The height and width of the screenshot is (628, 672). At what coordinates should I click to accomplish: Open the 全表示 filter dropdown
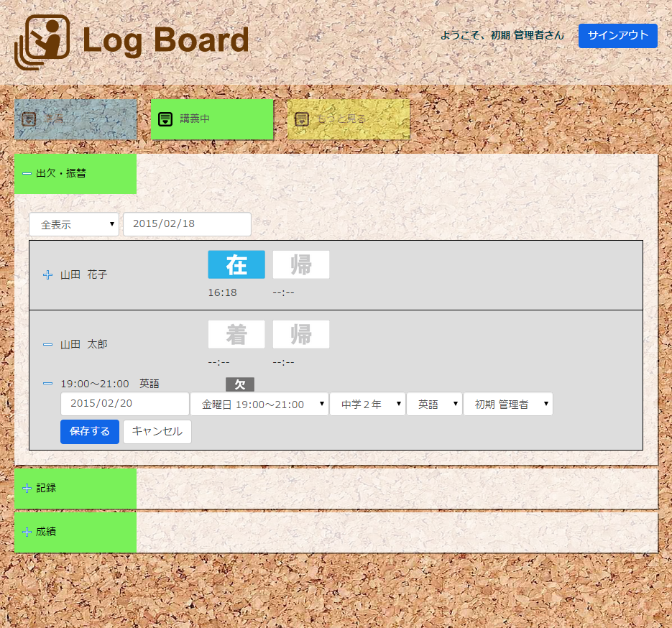(x=74, y=224)
